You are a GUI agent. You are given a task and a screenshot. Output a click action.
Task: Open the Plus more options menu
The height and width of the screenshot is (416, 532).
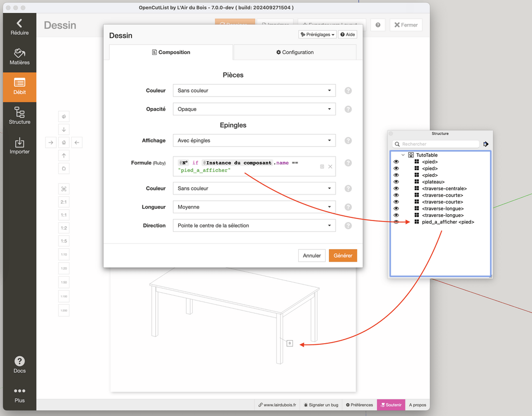[x=19, y=395]
